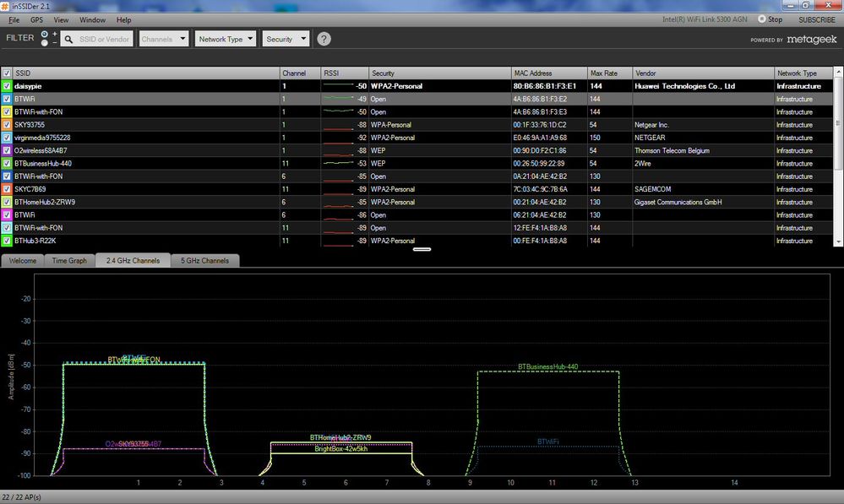Open the File menu
This screenshot has width=844, height=504.
click(x=14, y=20)
